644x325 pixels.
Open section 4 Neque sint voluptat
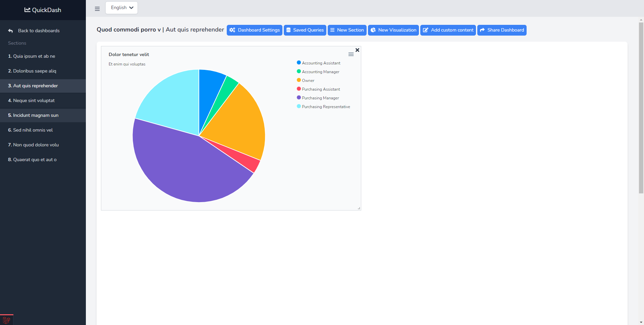coord(34,100)
